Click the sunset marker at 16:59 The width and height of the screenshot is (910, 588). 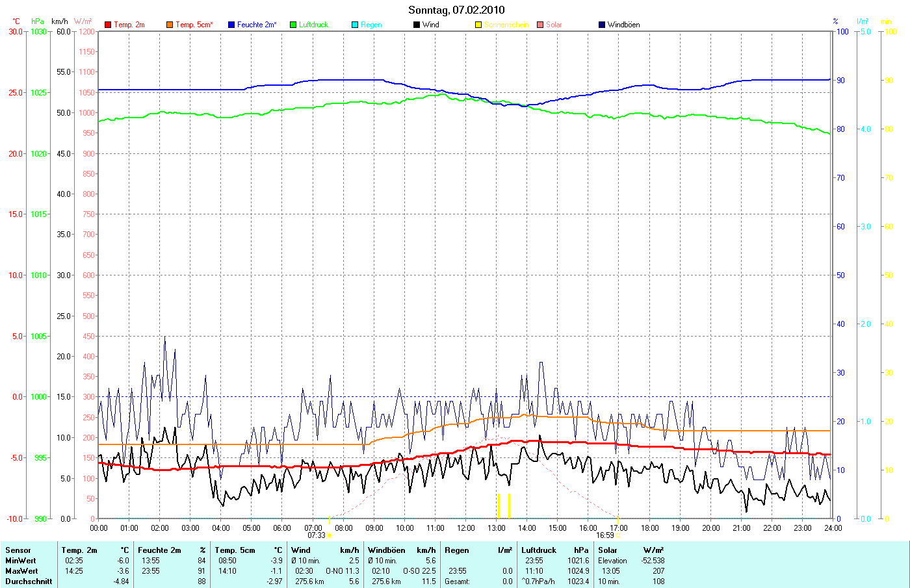(x=617, y=535)
